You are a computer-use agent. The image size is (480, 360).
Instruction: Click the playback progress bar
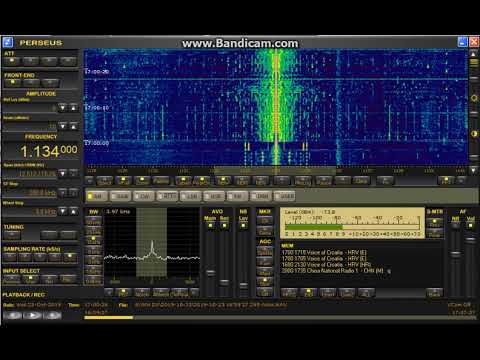pyautogui.click(x=281, y=317)
